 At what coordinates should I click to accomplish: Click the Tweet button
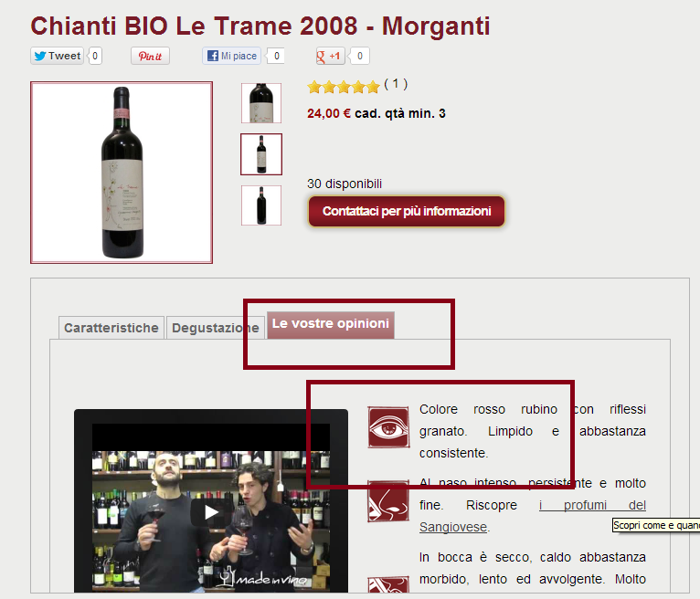pos(58,56)
